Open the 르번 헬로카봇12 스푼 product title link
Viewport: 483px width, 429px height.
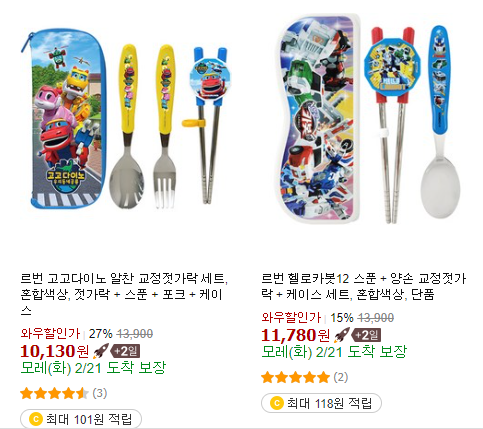pos(364,286)
